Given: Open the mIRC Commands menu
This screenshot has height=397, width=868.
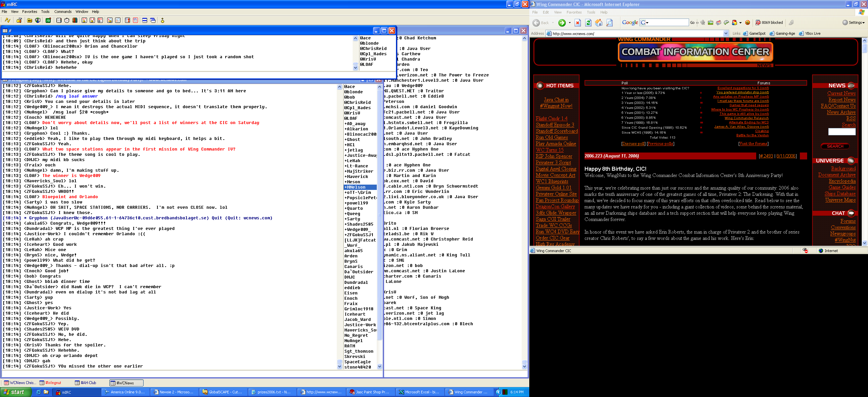Looking at the screenshot, I should click(63, 12).
